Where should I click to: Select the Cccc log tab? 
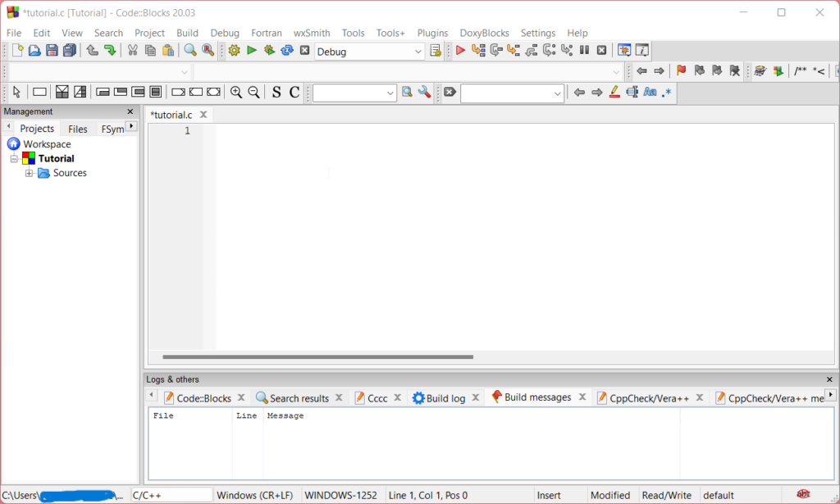pyautogui.click(x=377, y=398)
